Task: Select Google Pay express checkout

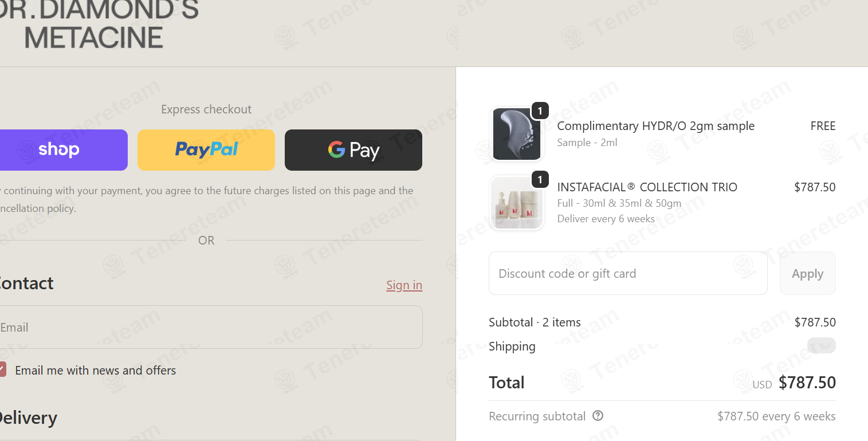Action: click(x=354, y=150)
